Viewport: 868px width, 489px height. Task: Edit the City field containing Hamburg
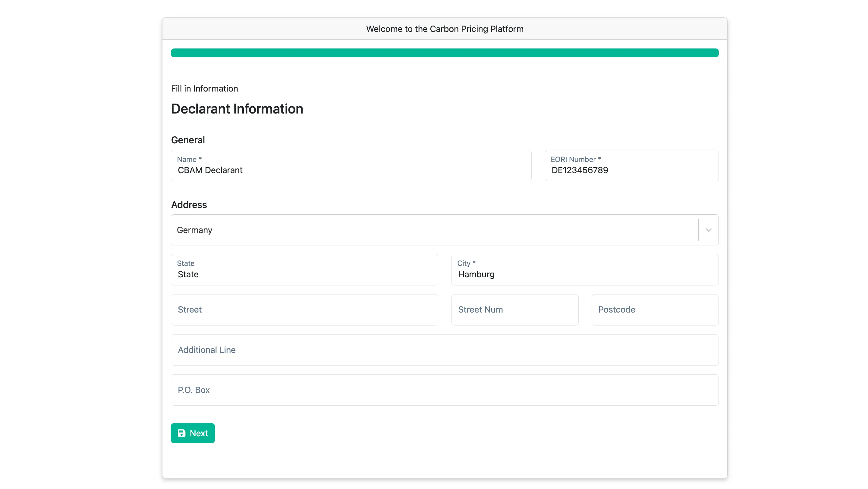[x=585, y=269]
